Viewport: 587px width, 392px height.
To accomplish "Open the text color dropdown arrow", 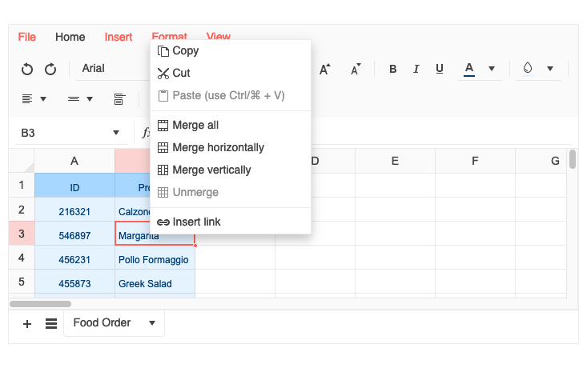I will 492,69.
